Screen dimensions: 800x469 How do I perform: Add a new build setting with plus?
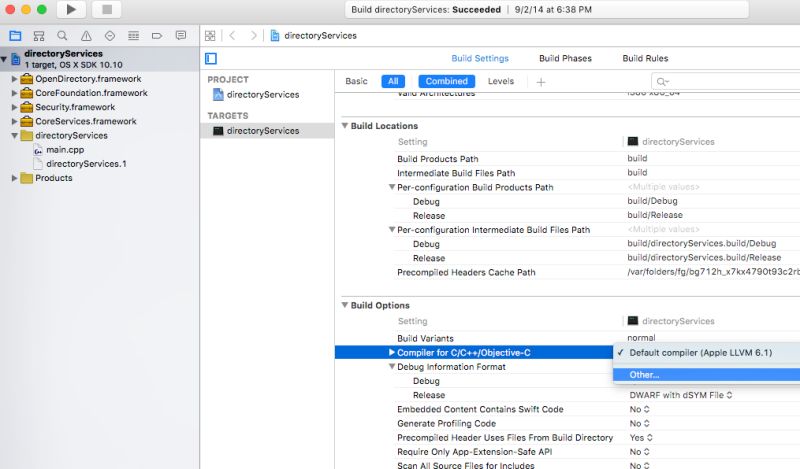click(541, 82)
